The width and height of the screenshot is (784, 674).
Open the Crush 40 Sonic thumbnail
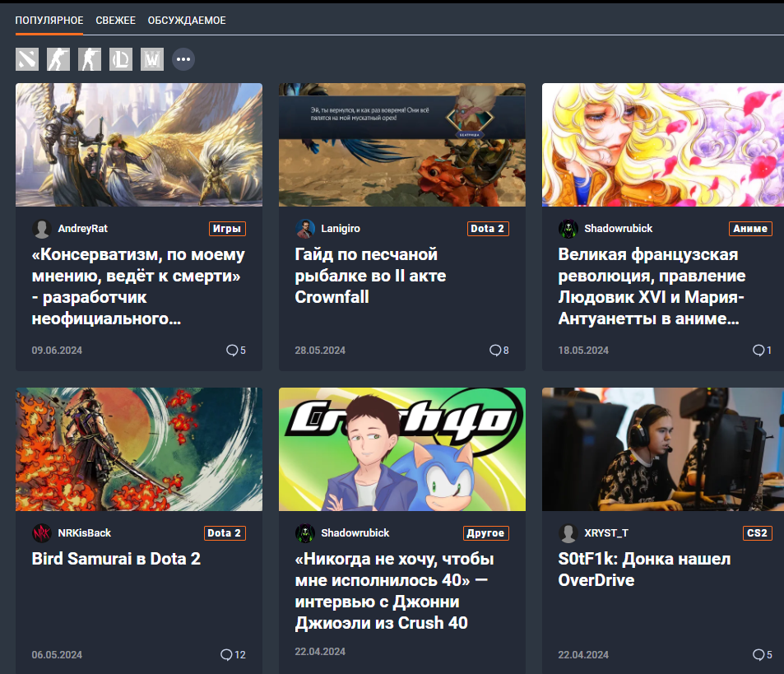(402, 449)
